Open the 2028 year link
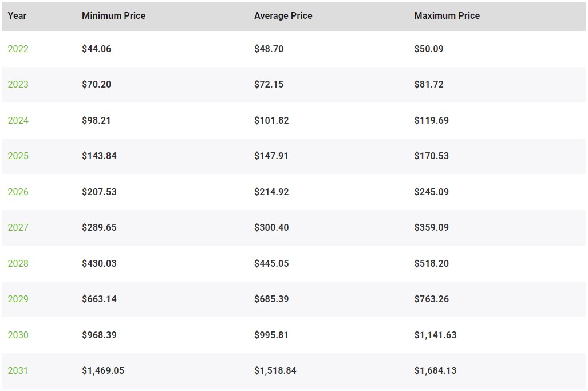 (x=18, y=263)
